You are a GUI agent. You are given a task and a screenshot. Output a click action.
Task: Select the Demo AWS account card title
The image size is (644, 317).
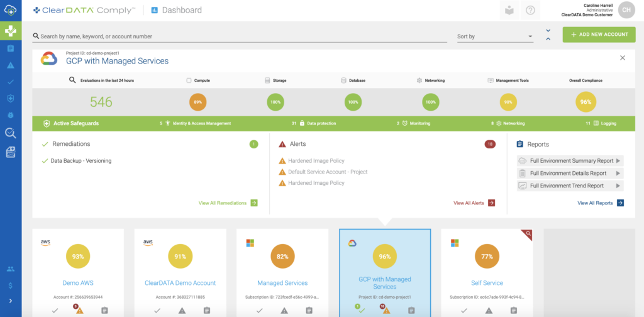point(78,283)
